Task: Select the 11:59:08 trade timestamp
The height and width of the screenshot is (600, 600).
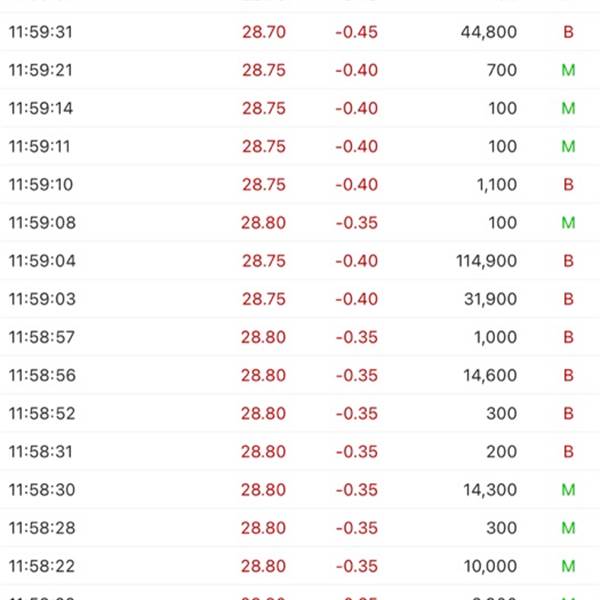Action: coord(41,223)
